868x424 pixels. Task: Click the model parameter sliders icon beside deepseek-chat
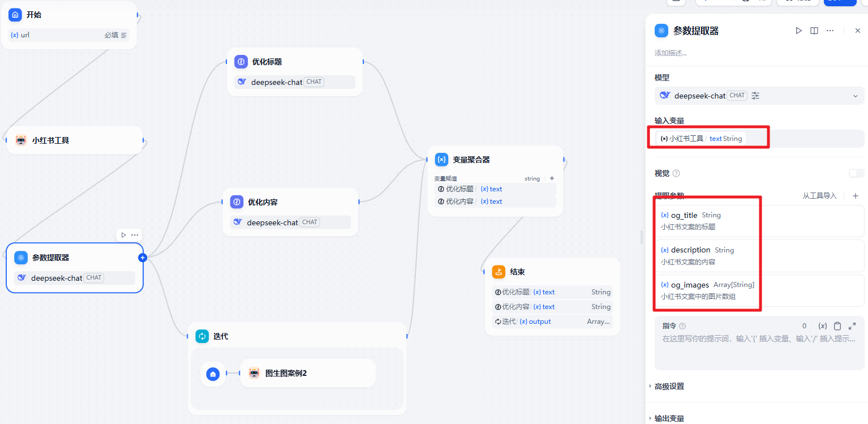point(755,96)
